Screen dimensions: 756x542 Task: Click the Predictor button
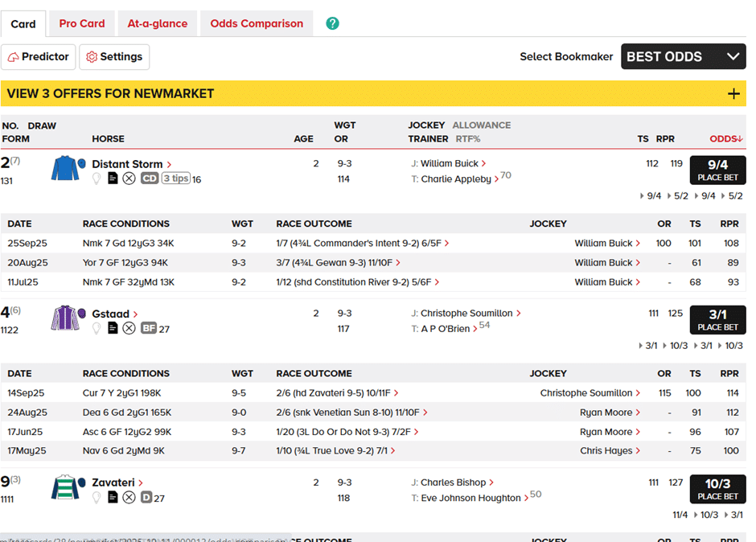point(39,57)
